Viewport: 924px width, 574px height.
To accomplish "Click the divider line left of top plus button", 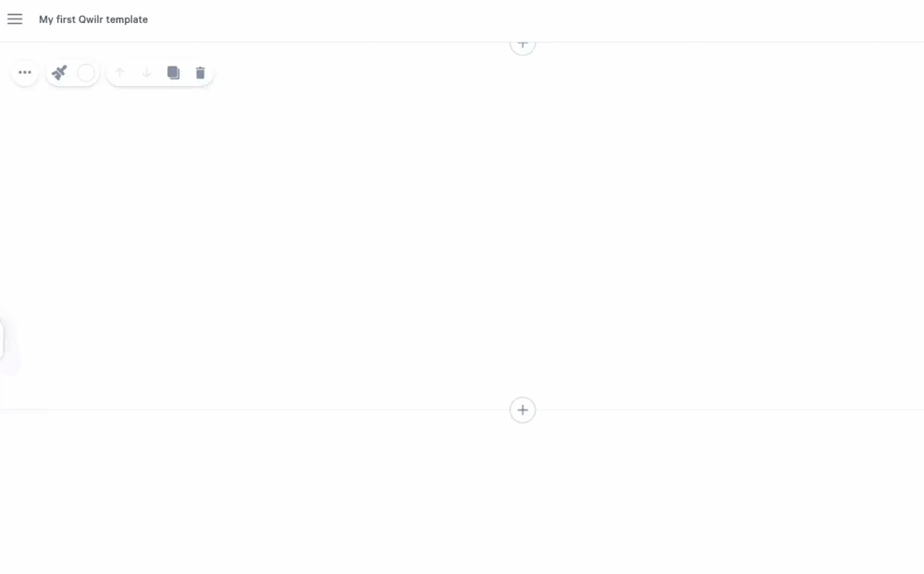I will pyautogui.click(x=254, y=43).
